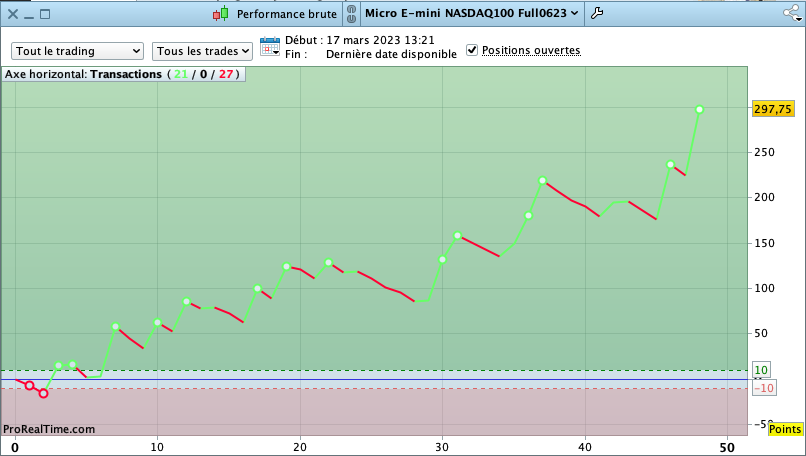Click the share icon
Viewport: 806px width, 456px height.
tap(792, 13)
